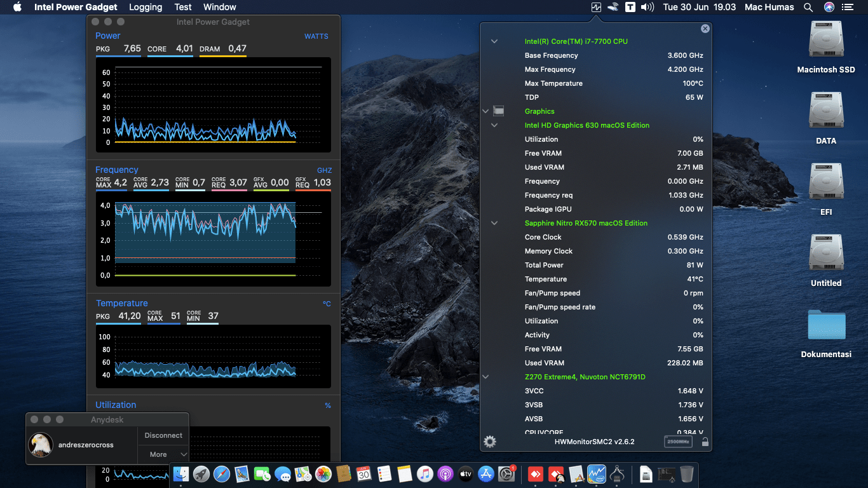Open Notes from the Dock

(405, 473)
